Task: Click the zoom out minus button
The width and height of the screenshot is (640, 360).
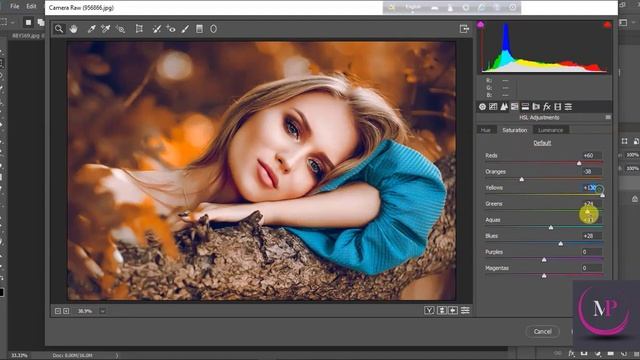Action: pyautogui.click(x=58, y=311)
